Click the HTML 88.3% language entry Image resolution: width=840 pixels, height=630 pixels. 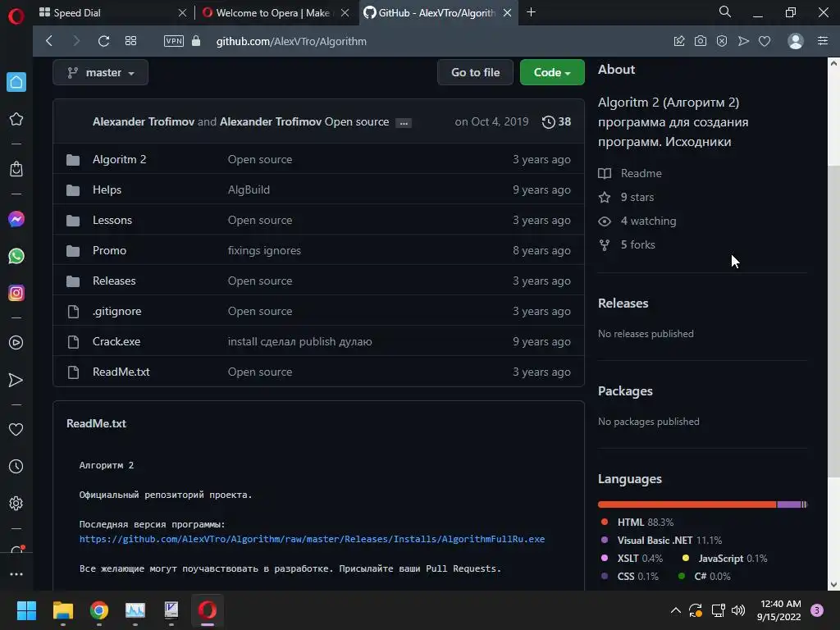[637, 522]
